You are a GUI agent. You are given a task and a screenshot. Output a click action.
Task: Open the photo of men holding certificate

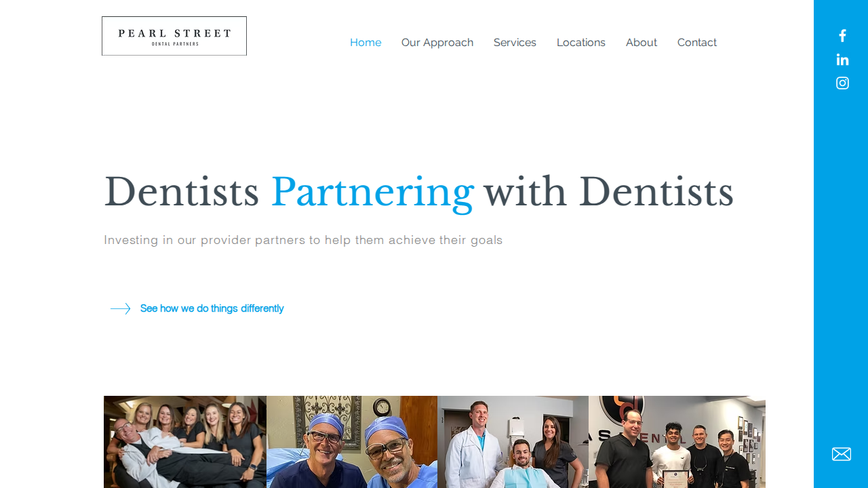[677, 442]
